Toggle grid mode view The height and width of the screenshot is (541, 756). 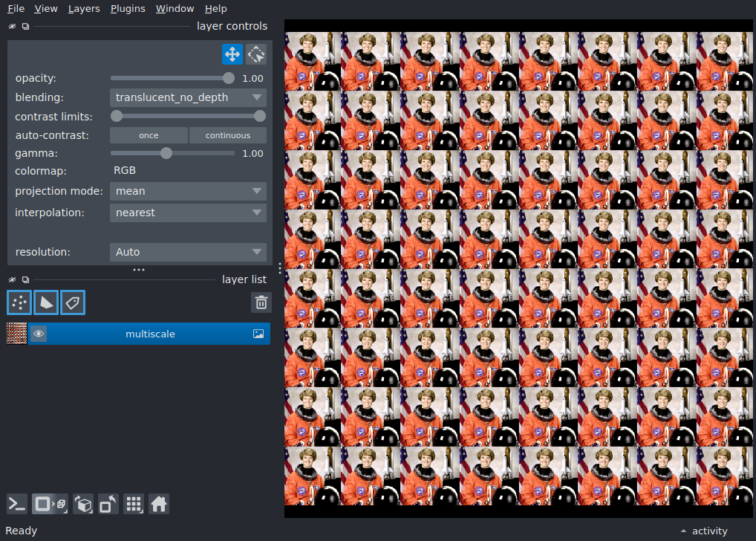tap(134, 505)
